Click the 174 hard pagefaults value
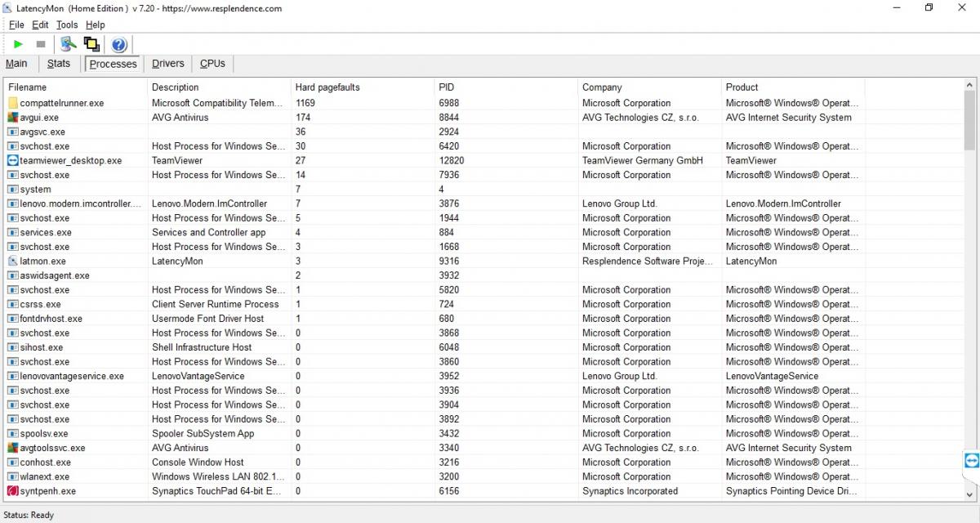This screenshot has width=980, height=523. pyautogui.click(x=303, y=118)
